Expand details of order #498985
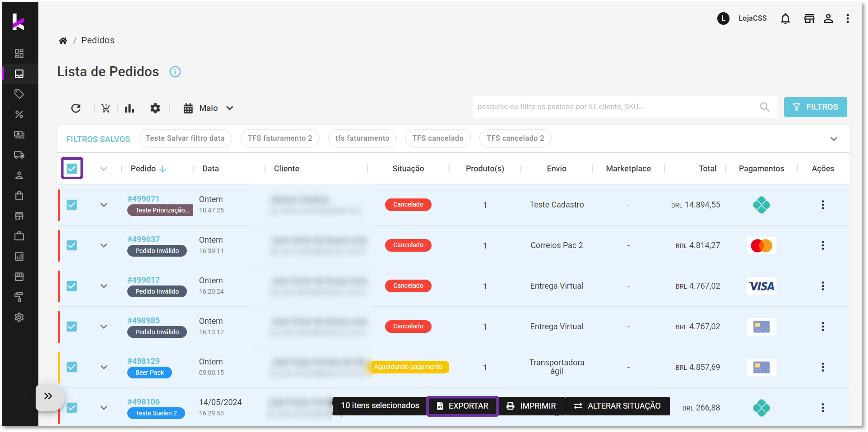The height and width of the screenshot is (432, 868). 104,327
